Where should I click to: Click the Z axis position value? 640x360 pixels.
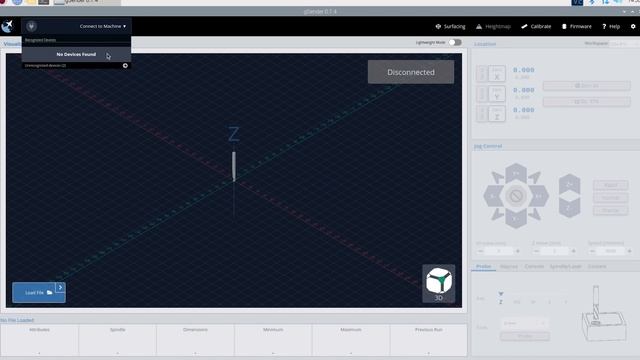(x=524, y=110)
